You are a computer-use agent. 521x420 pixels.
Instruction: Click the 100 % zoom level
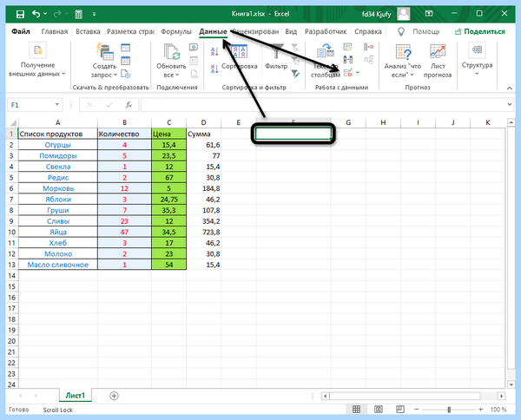pyautogui.click(x=498, y=410)
